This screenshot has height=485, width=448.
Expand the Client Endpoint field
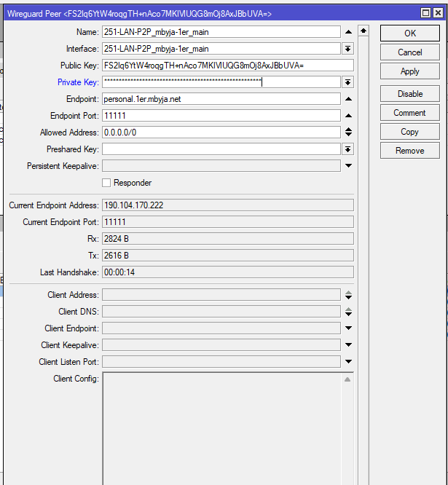348,328
